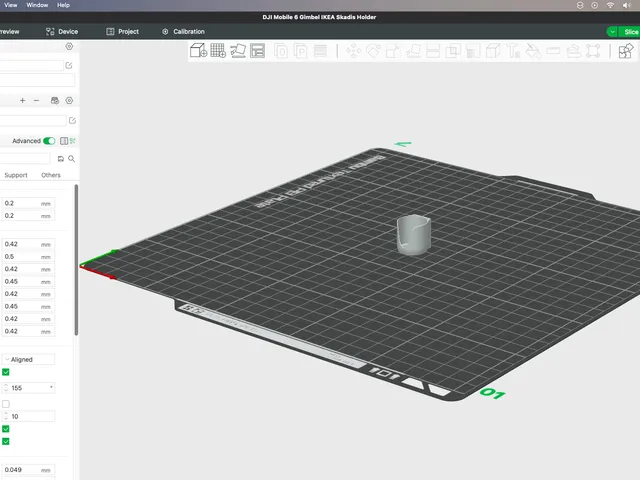Open filament settings gear beside AMS icon
This screenshot has width=640, height=480.
[x=69, y=100]
